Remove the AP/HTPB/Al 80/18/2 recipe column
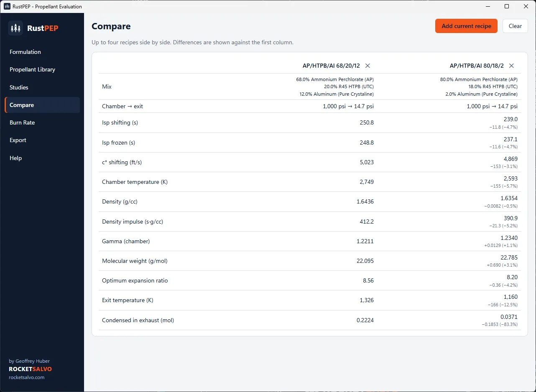 pos(511,66)
